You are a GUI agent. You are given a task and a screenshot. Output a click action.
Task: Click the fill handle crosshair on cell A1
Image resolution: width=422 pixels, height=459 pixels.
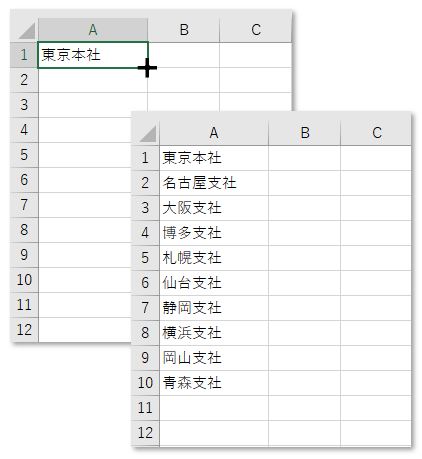147,68
